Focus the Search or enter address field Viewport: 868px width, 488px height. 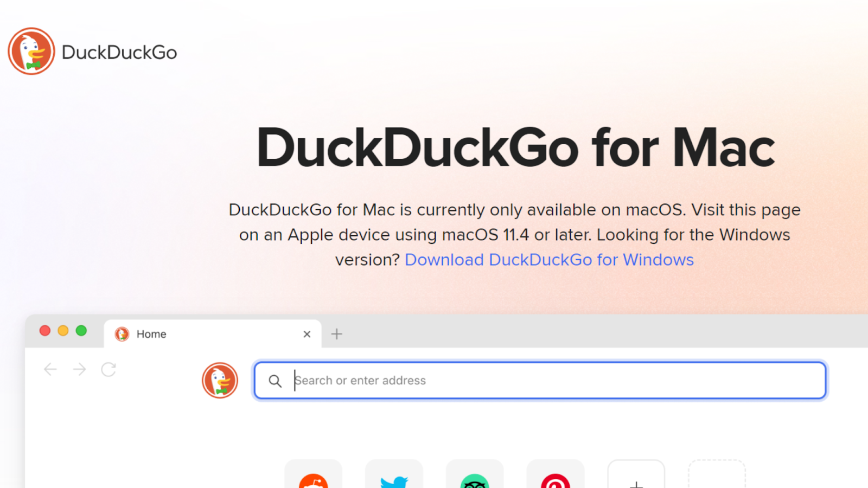click(540, 381)
